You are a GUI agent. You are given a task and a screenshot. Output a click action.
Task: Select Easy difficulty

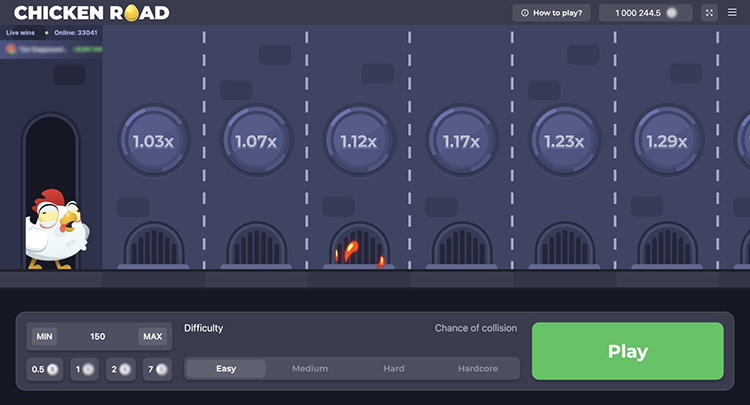[226, 369]
